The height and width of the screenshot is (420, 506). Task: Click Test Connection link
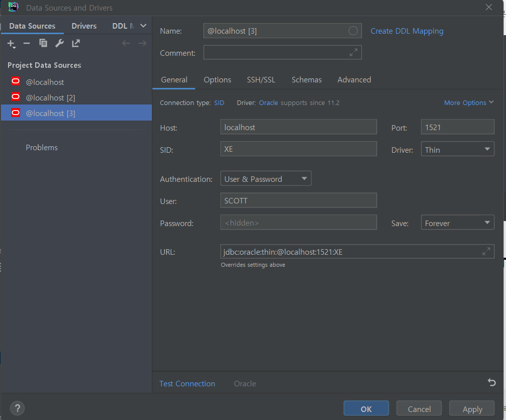pyautogui.click(x=187, y=383)
